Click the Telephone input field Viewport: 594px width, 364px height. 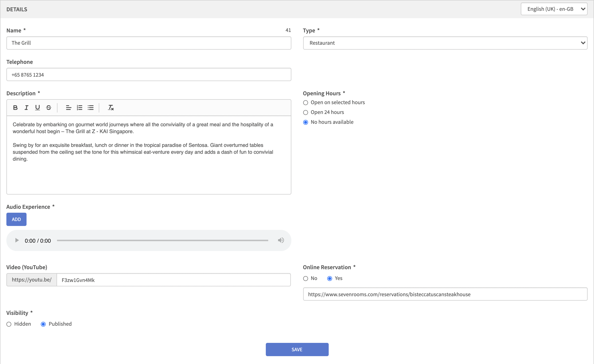[x=149, y=75]
